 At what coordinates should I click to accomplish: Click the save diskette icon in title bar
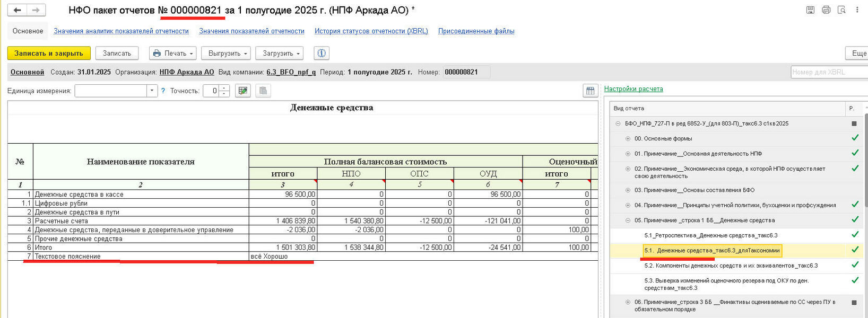810,10
